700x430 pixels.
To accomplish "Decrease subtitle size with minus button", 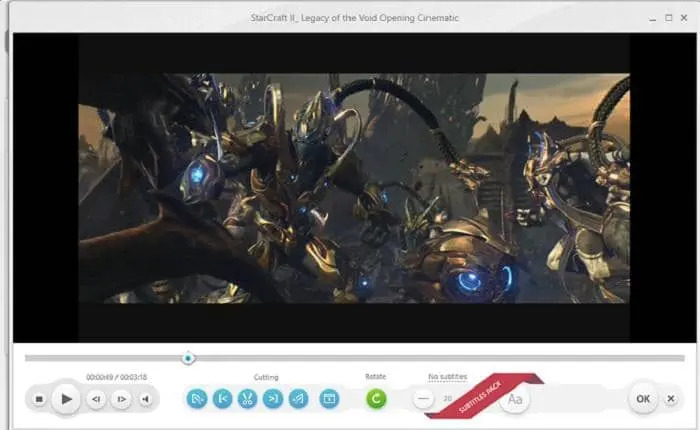I will (x=424, y=399).
